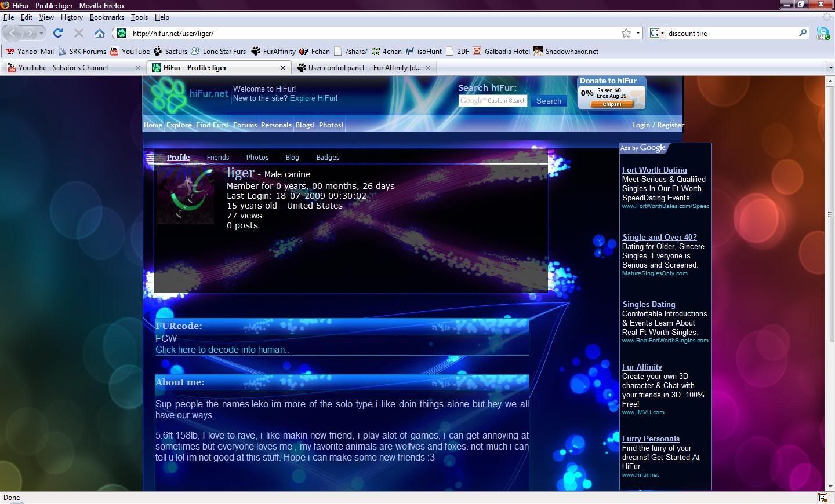Click the liger profile avatar thumbnail
Viewport: 835px width, 504px height.
point(185,196)
